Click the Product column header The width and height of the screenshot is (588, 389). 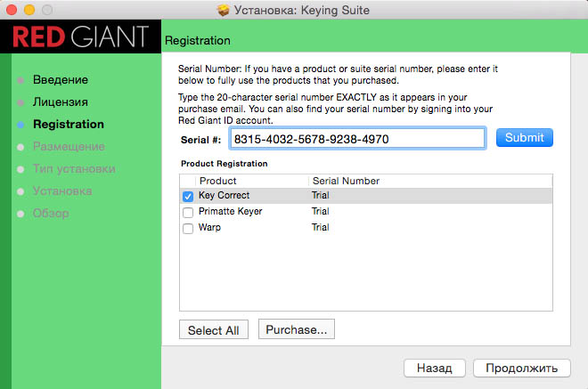[x=218, y=181]
